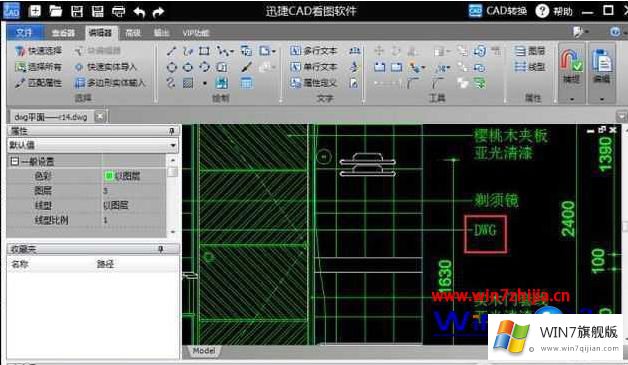Click 快速选择 quick select button
Viewport: 628px width, 365px height.
(x=38, y=51)
